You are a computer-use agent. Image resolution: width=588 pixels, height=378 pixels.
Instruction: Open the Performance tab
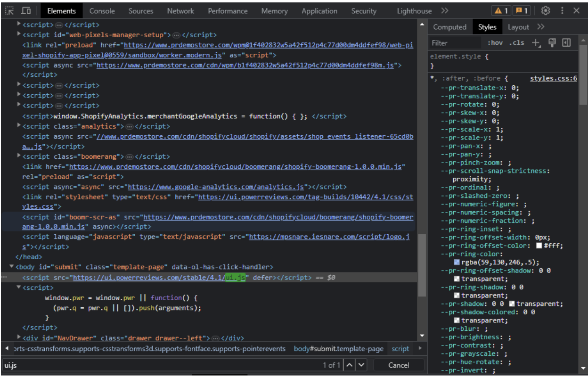point(228,11)
